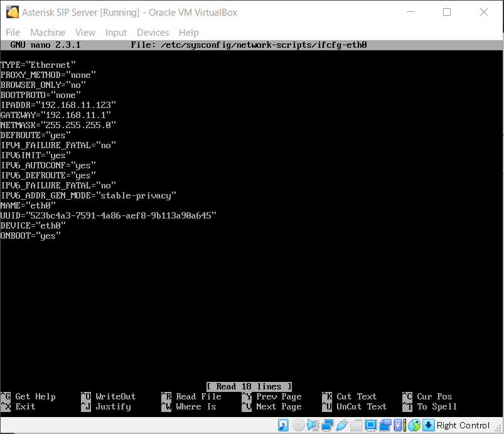
Task: Click the ^T To Spell shortcut
Action: tap(430, 406)
